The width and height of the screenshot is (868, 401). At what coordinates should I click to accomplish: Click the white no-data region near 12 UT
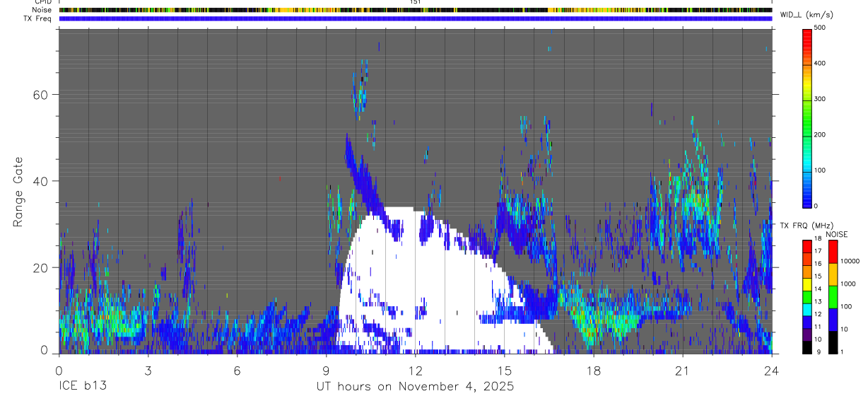click(x=424, y=283)
